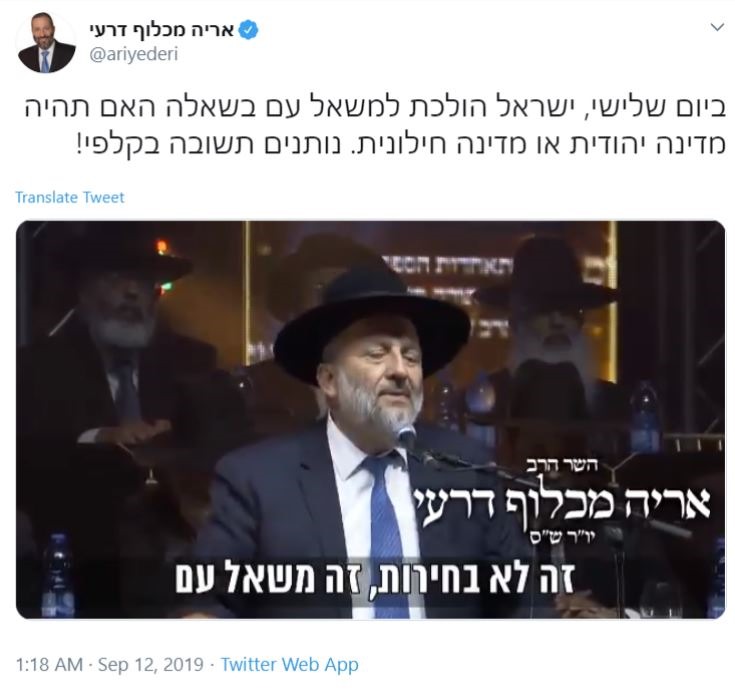Image resolution: width=735 pixels, height=691 pixels.
Task: Expand the tweet options chevron
Action: point(717,28)
